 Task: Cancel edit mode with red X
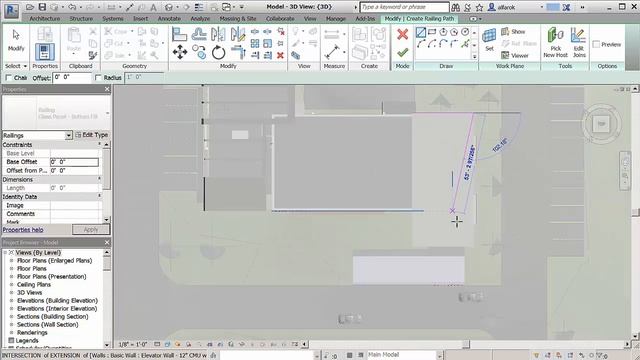click(x=402, y=34)
